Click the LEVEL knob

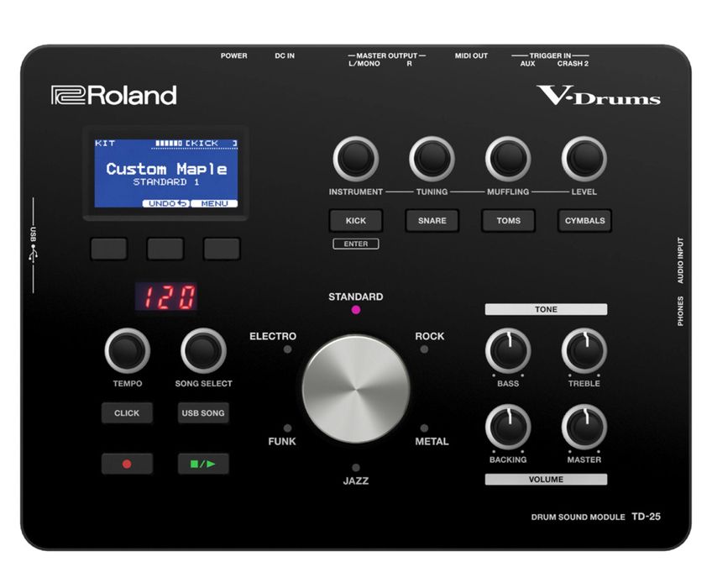(584, 159)
